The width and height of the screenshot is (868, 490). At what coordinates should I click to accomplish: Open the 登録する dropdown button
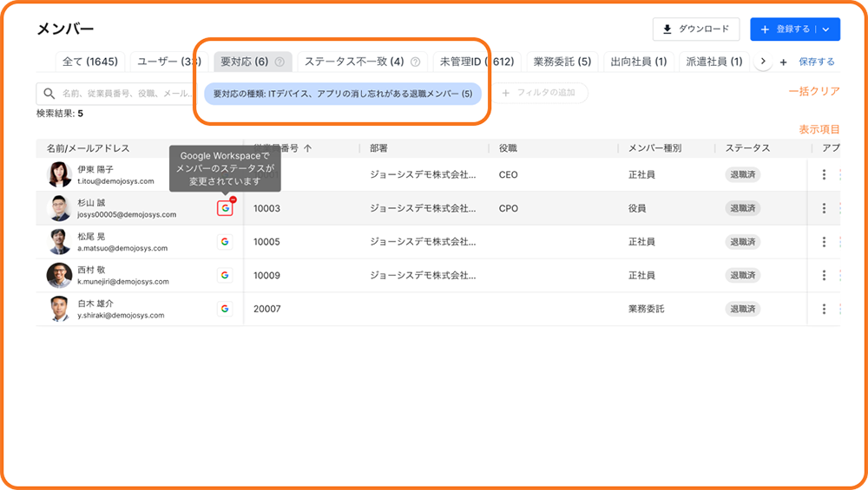point(825,29)
